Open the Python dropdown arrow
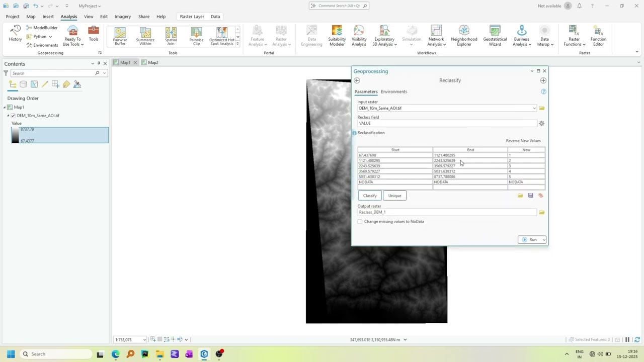The height and width of the screenshot is (362, 644). tap(50, 37)
